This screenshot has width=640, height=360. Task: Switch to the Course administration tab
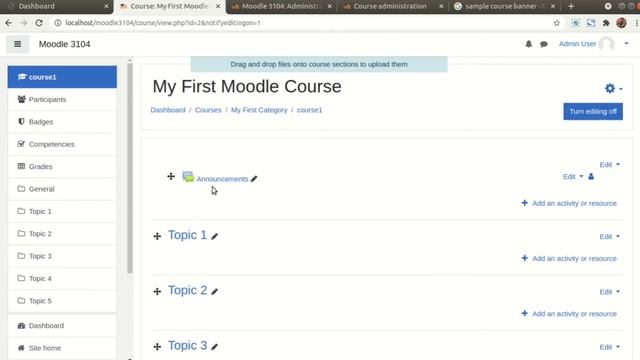pos(393,6)
